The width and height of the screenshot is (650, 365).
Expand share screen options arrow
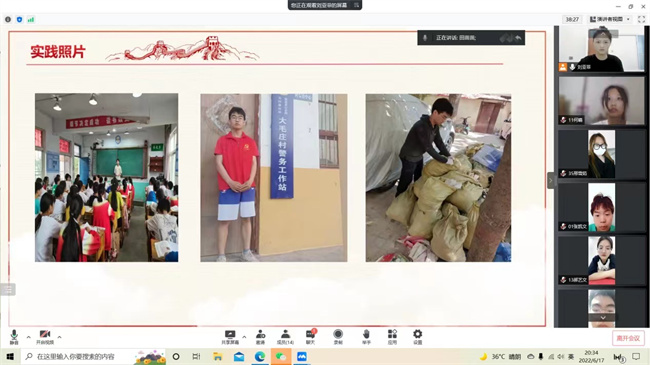[x=244, y=337]
